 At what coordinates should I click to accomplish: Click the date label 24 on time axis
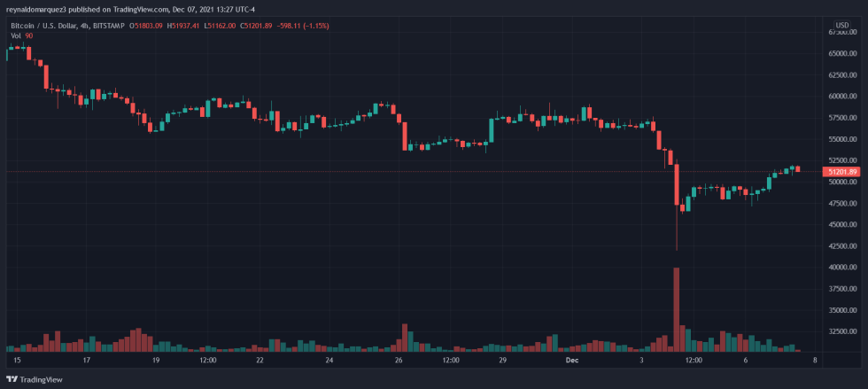pyautogui.click(x=329, y=360)
